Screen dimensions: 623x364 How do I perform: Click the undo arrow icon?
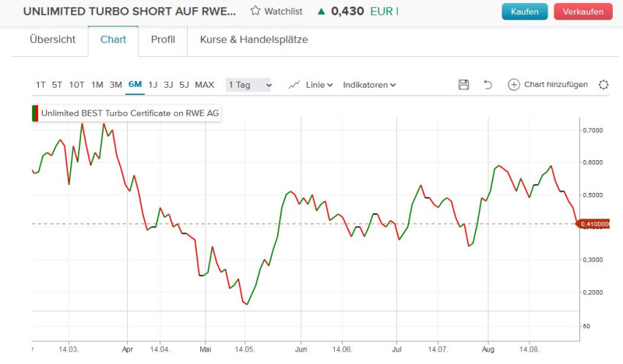[x=488, y=85]
